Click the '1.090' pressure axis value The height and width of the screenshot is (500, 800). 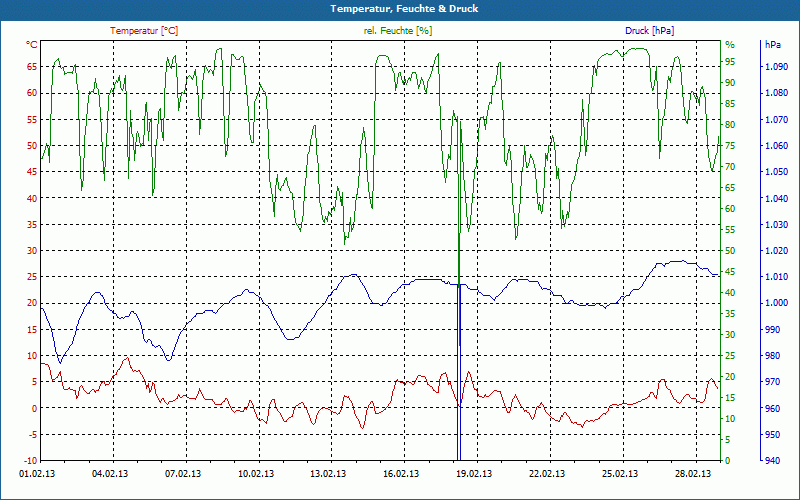[777, 66]
